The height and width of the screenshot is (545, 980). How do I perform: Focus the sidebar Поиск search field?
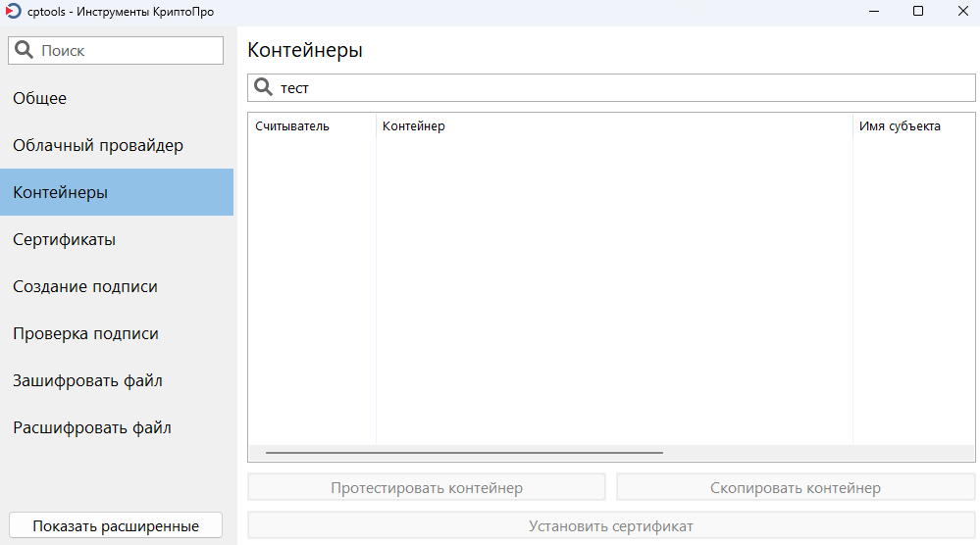116,51
